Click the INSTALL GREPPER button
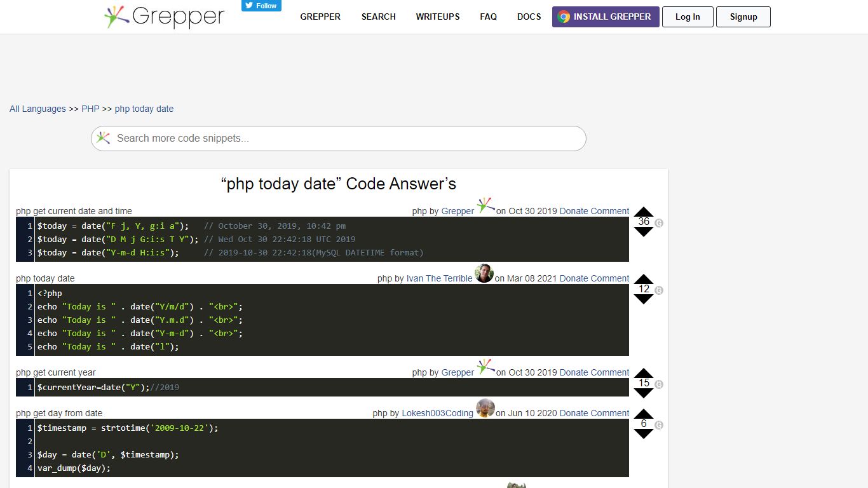Viewport: 868px width, 488px height. 606,17
